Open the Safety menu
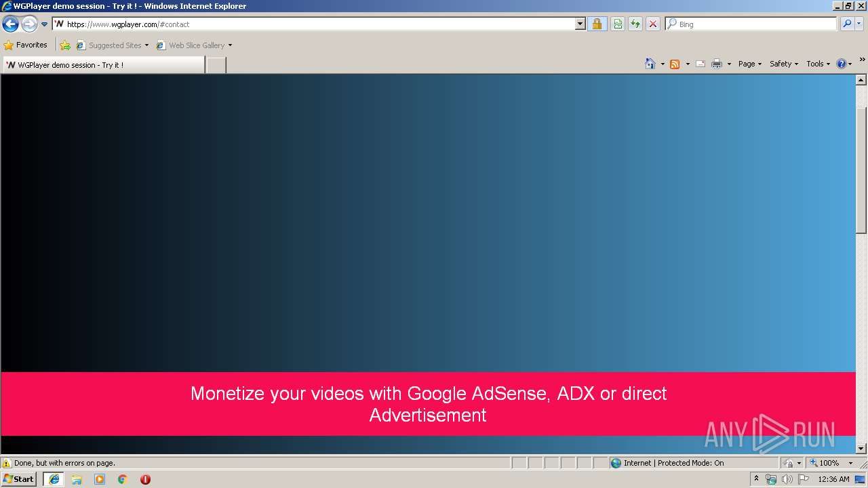 (x=783, y=64)
